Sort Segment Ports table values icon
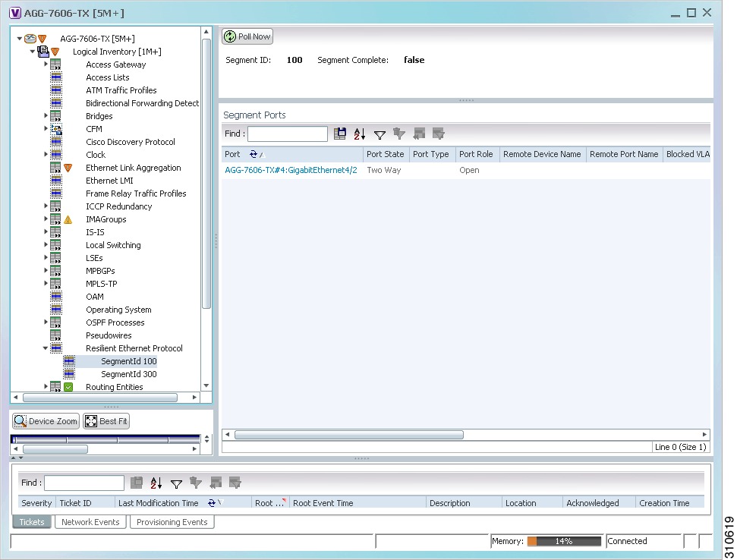 tap(360, 134)
